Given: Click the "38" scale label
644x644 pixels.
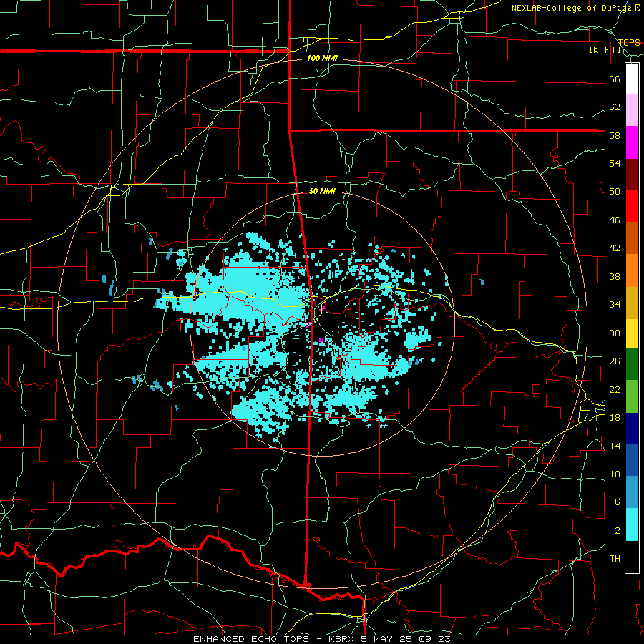Looking at the screenshot, I should tap(615, 276).
